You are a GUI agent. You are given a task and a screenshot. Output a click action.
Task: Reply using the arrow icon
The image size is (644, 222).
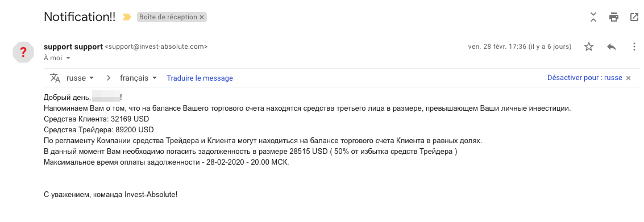pos(612,47)
